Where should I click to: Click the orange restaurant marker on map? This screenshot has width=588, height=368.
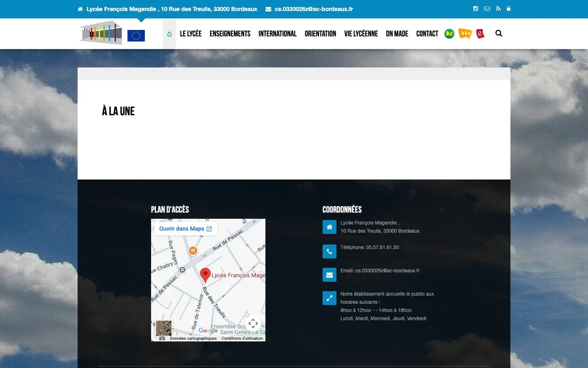coord(193,251)
